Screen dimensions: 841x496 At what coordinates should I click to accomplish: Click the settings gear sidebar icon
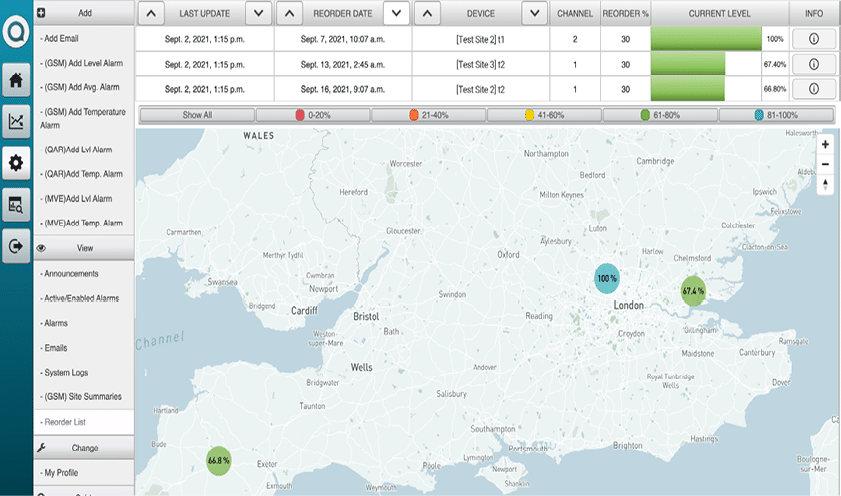[x=16, y=162]
